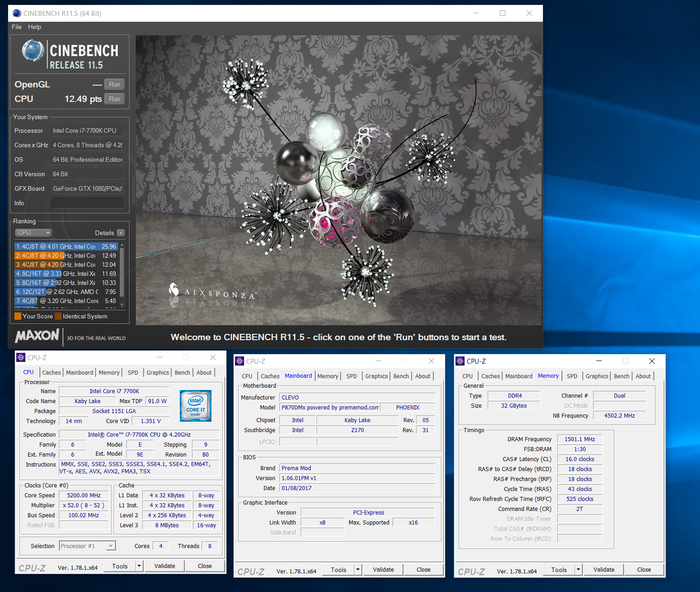
Task: Switch to Mainboard tab in CPU window
Action: click(80, 372)
